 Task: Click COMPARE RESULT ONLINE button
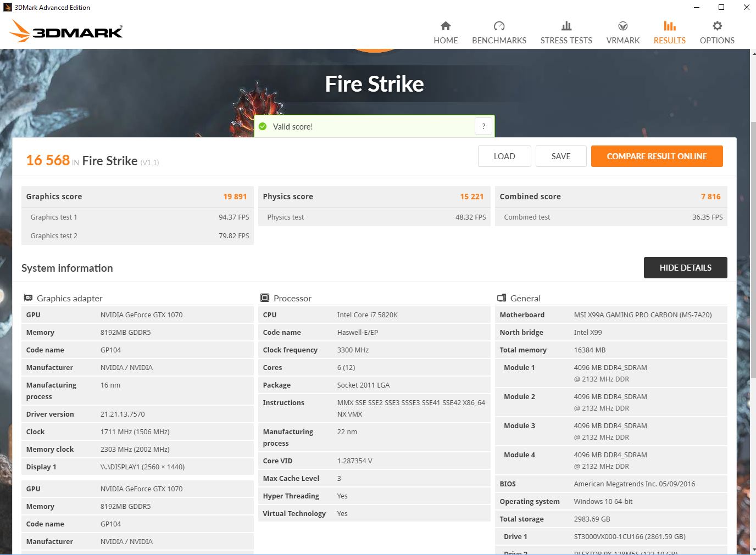click(657, 156)
